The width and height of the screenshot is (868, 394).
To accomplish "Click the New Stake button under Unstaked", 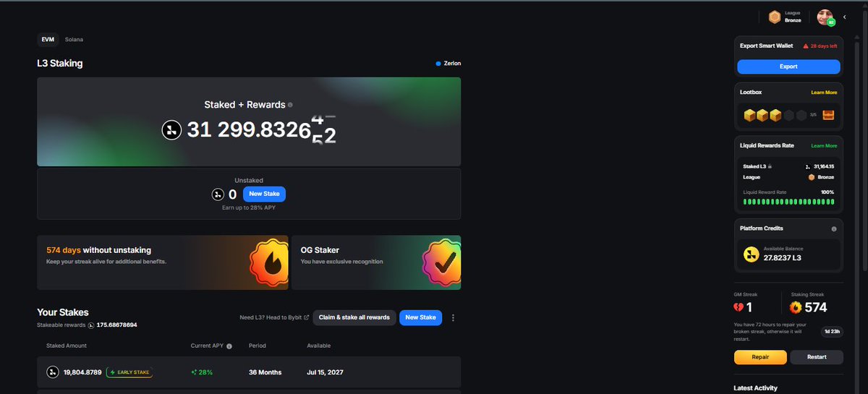I will tap(264, 194).
